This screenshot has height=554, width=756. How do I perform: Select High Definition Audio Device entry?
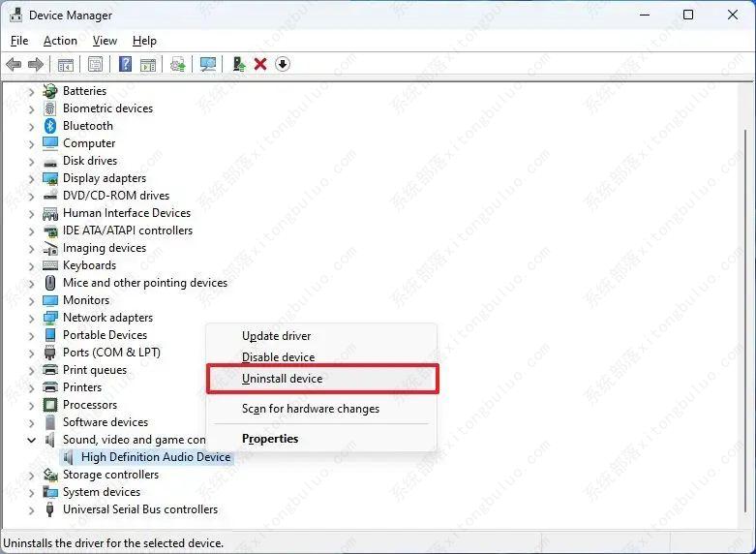pos(156,457)
